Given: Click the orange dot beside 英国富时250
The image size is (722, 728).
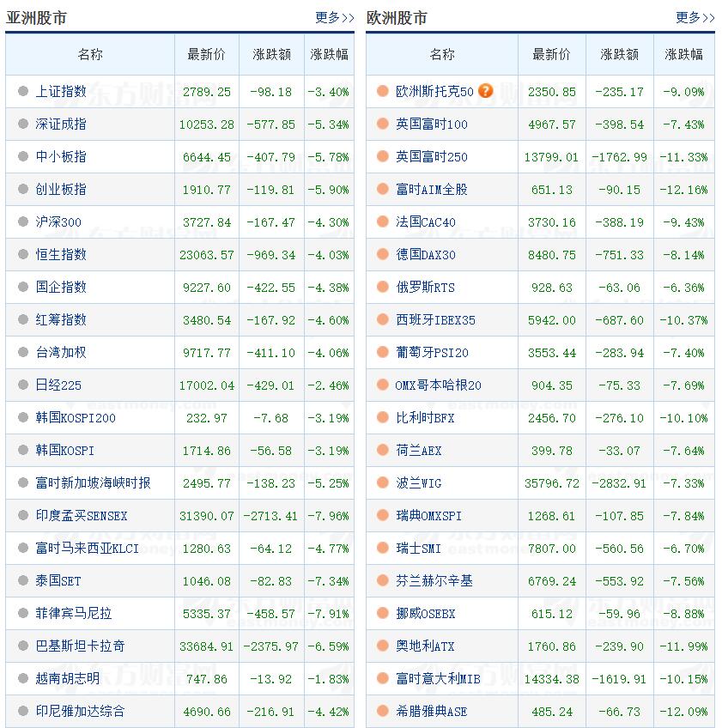Looking at the screenshot, I should [x=383, y=156].
